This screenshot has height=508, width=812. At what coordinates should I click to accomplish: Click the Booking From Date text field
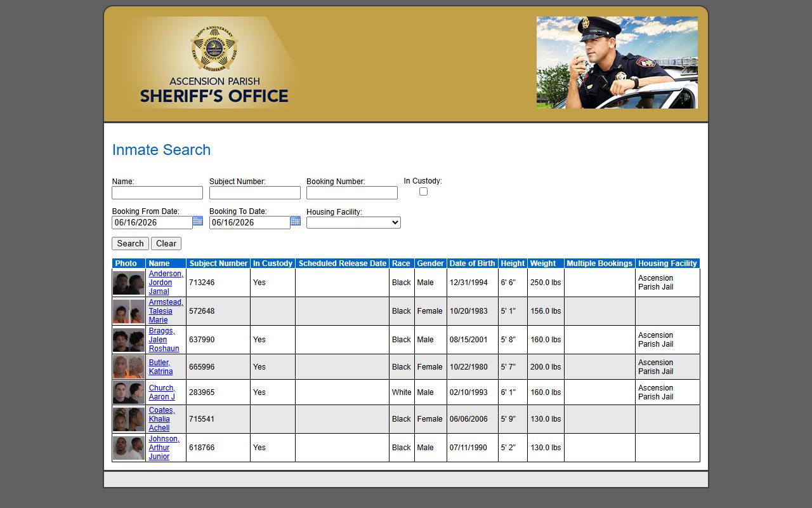[x=152, y=222]
